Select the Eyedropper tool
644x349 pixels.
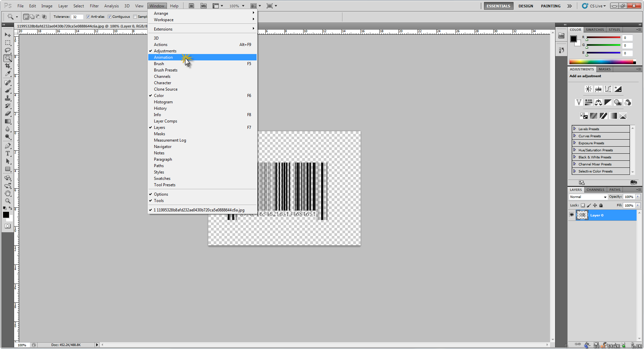(8, 73)
